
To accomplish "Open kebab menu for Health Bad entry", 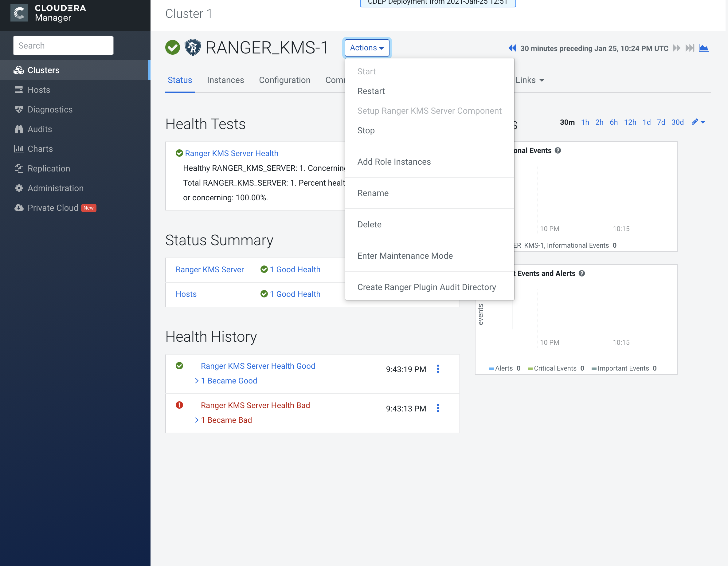I will 438,408.
